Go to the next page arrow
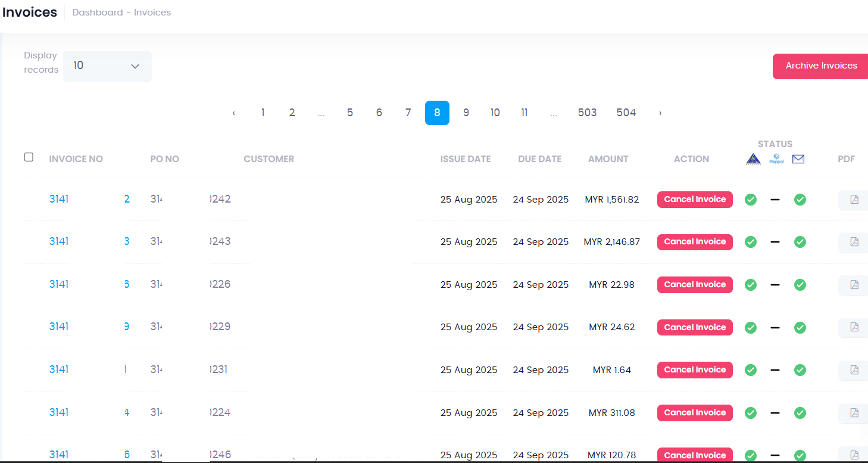 660,113
